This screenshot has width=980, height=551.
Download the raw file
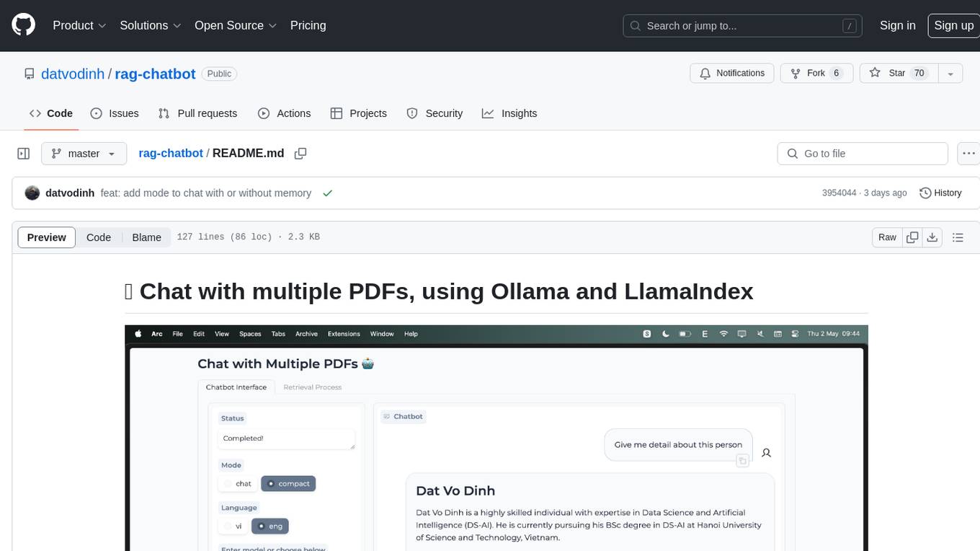(932, 237)
